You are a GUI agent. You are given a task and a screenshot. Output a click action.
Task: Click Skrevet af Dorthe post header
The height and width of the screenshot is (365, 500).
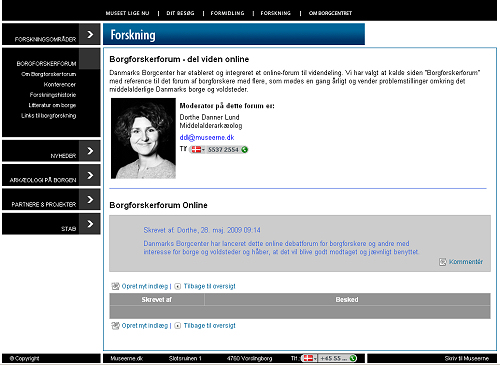click(x=202, y=230)
